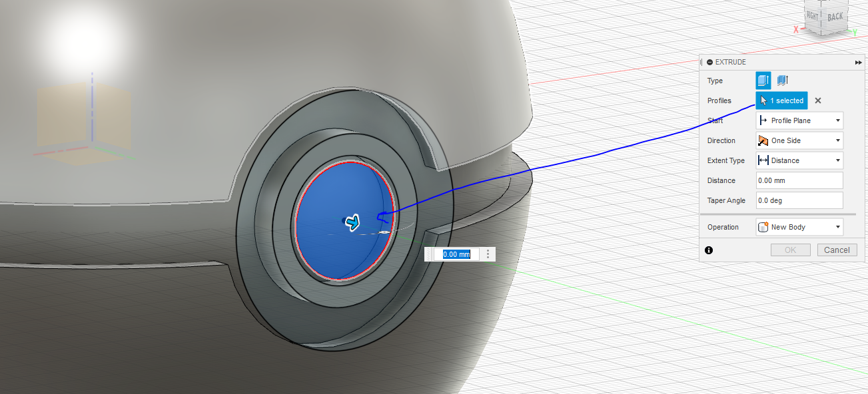Collapse the Extrude dialog with minus icon

pos(709,62)
